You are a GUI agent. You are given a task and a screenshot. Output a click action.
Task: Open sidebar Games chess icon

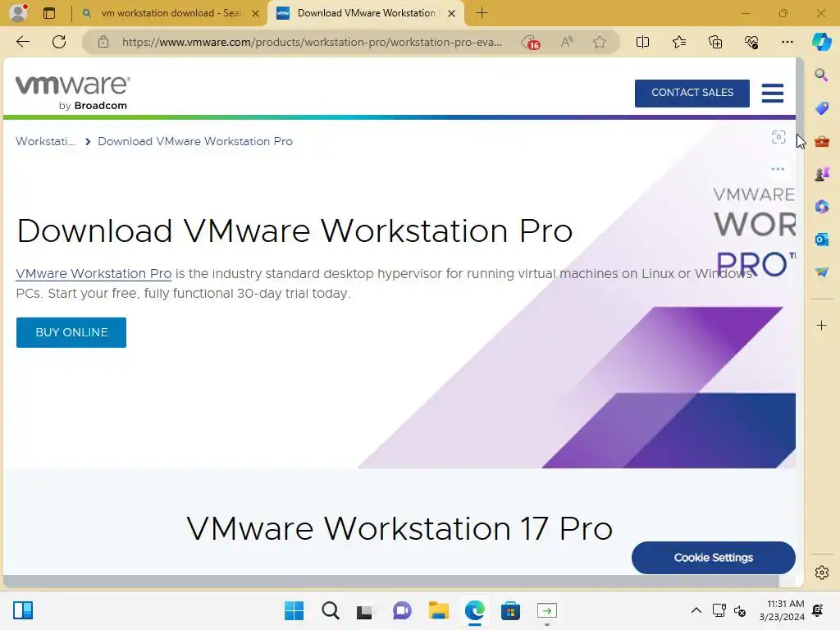(821, 174)
